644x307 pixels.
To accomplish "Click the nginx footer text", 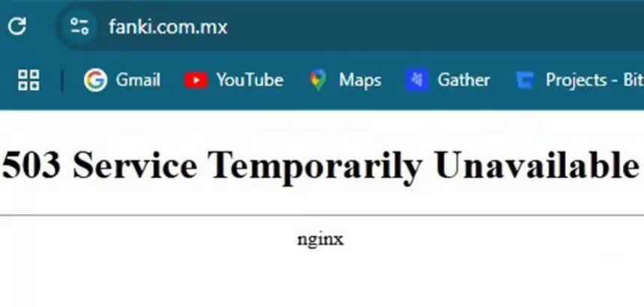I will (x=321, y=240).
